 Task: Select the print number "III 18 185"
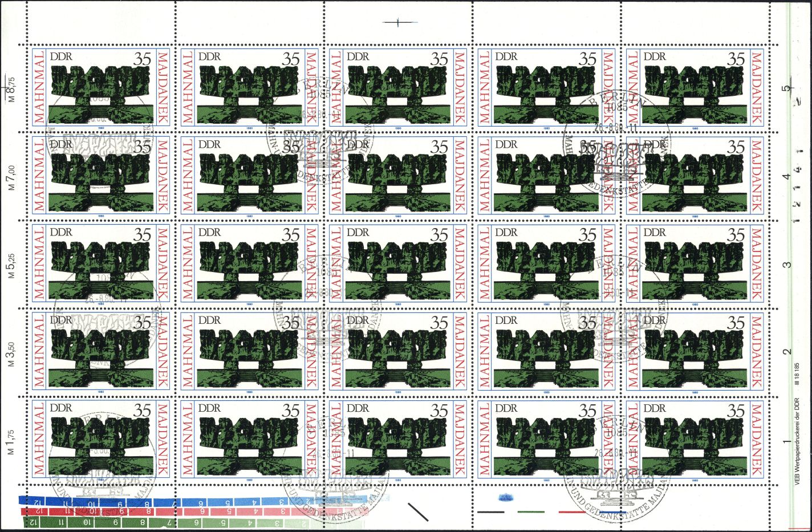[x=796, y=374]
